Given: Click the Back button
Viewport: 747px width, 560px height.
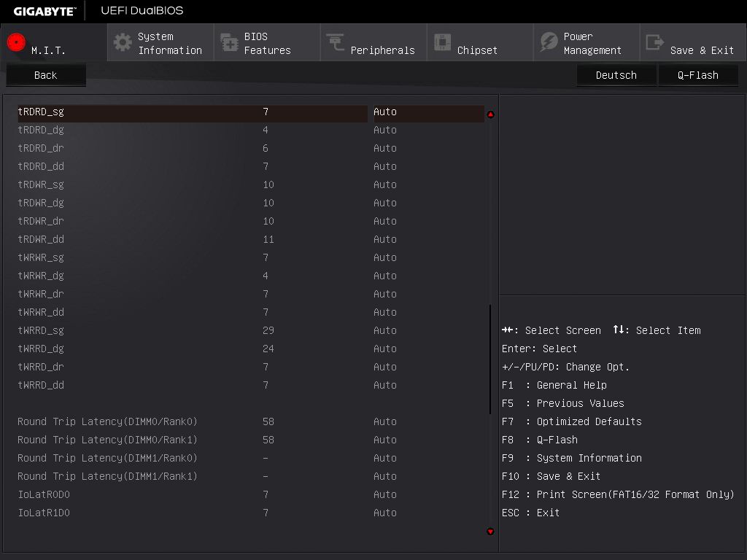Looking at the screenshot, I should click(46, 75).
